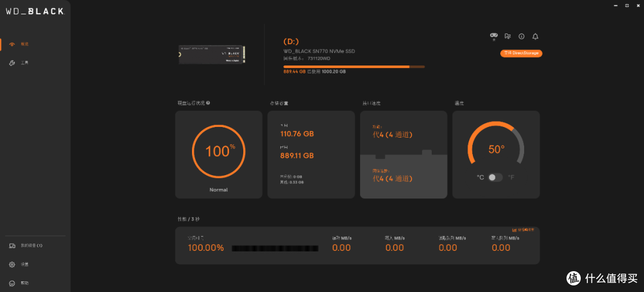The image size is (644, 292).
Task: Click the °C unit label
Action: pyautogui.click(x=480, y=178)
